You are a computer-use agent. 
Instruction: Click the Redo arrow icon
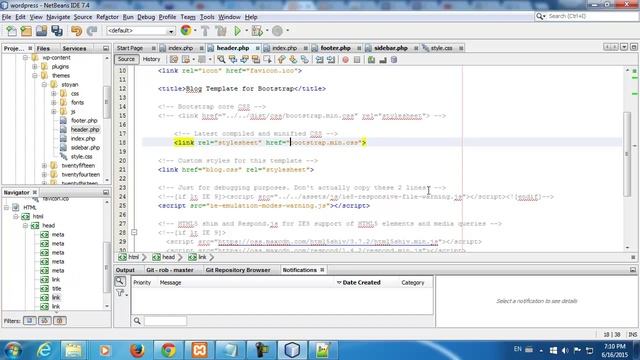92,31
